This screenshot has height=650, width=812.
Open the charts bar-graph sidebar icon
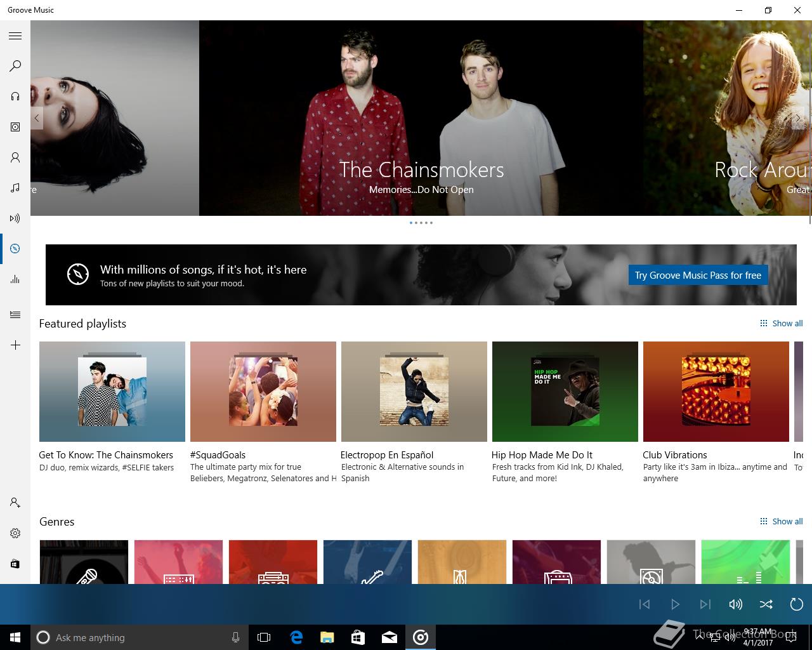point(15,279)
